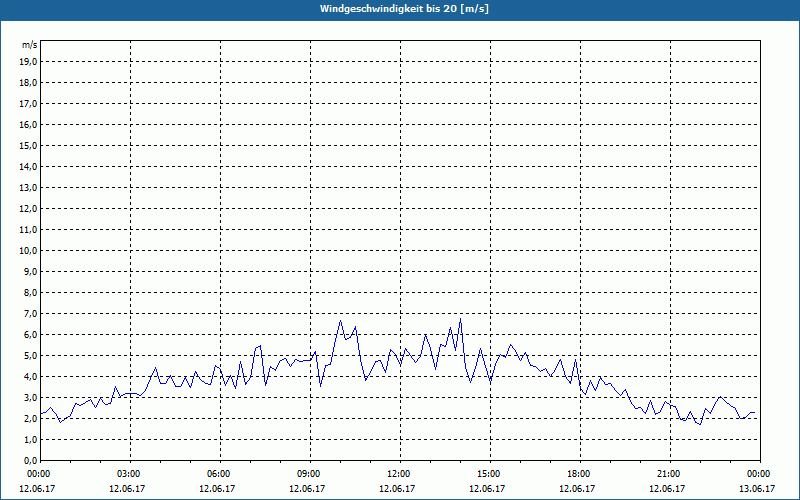Screen dimensions: 800x500
Task: Select the '13,0' axis value
Action: pyautogui.click(x=28, y=187)
